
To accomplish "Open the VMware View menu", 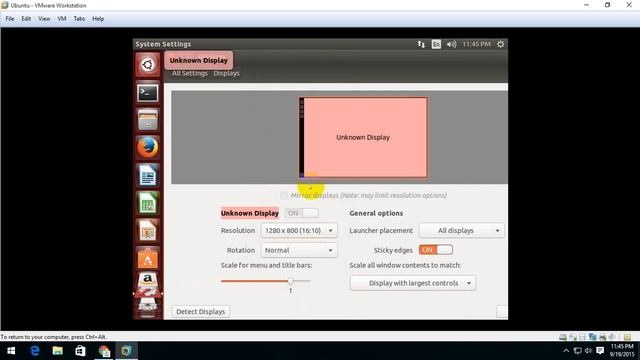I will (44, 19).
